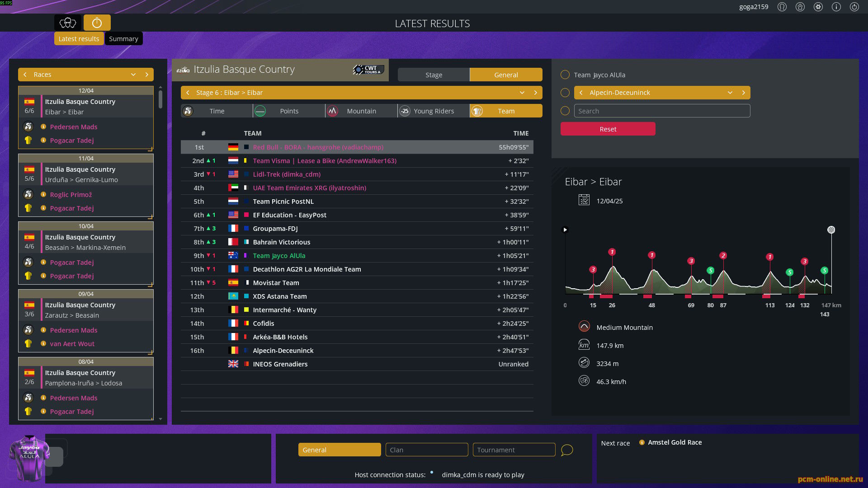Expand the Races dropdown
Image resolution: width=868 pixels, height=488 pixels.
133,75
